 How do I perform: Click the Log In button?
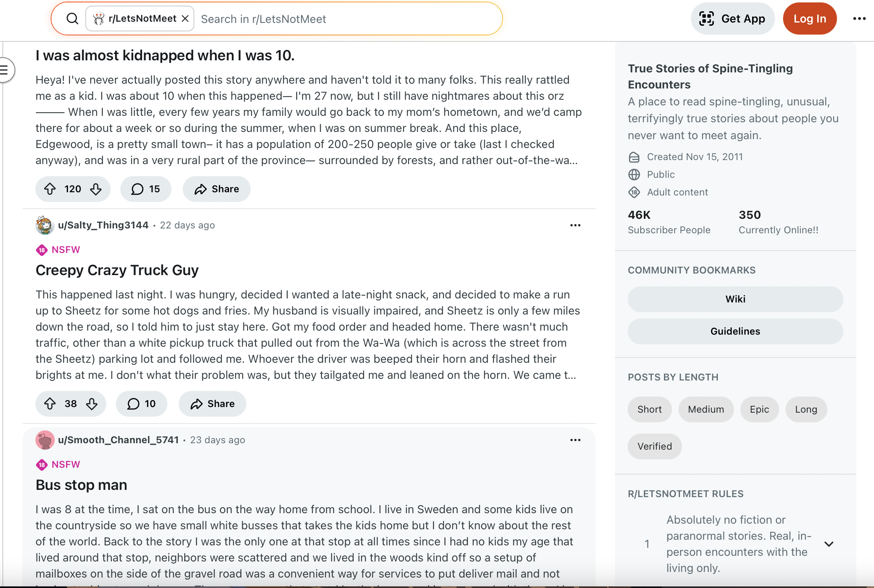[809, 19]
